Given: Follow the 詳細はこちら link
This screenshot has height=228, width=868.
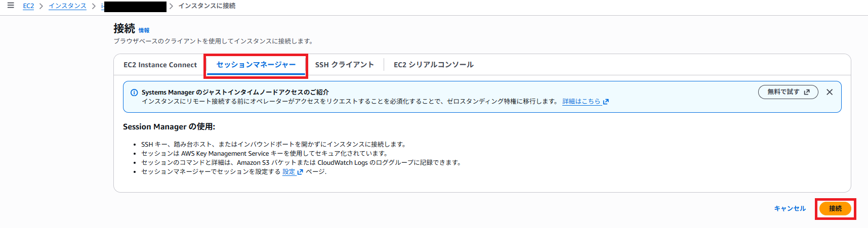Looking at the screenshot, I should tap(581, 102).
